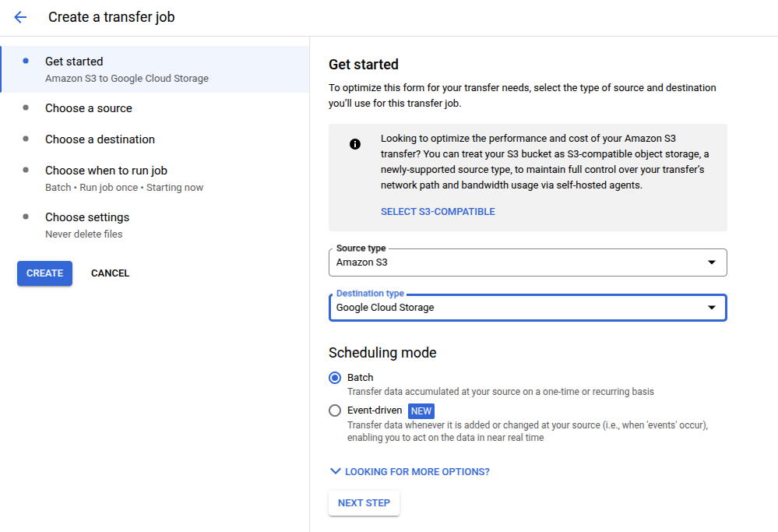The image size is (778, 532).
Task: Open the Choose settings step
Action: [87, 217]
